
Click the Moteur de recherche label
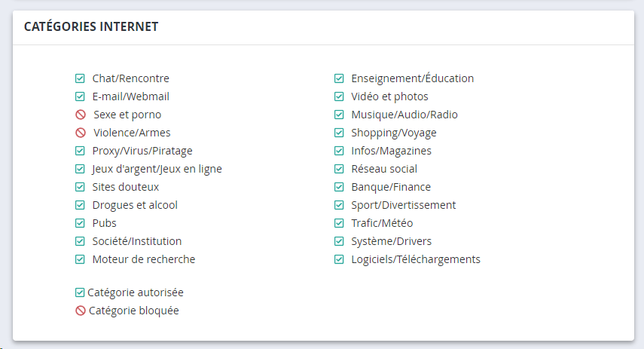pyautogui.click(x=143, y=259)
